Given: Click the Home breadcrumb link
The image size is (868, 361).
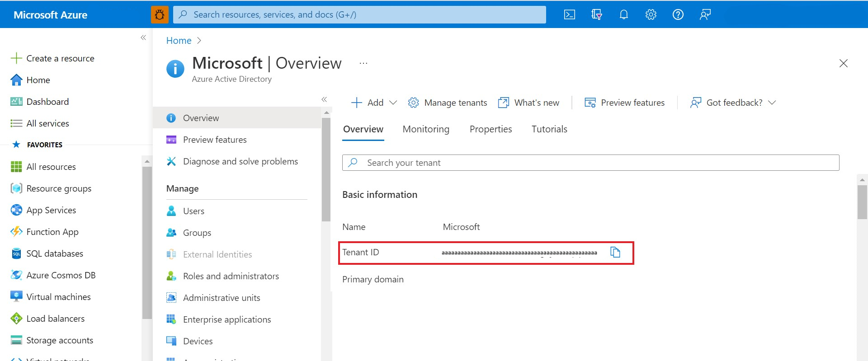Looking at the screenshot, I should 179,41.
